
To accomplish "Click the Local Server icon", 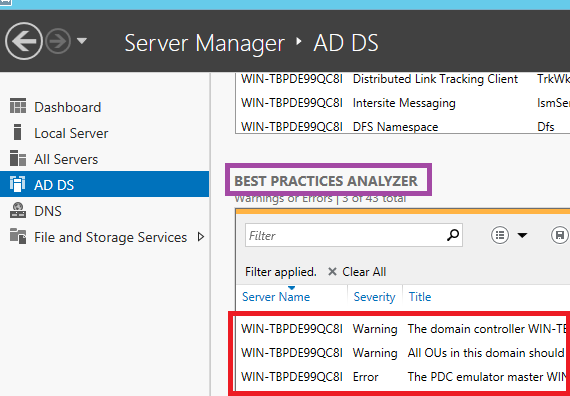I will [x=17, y=132].
